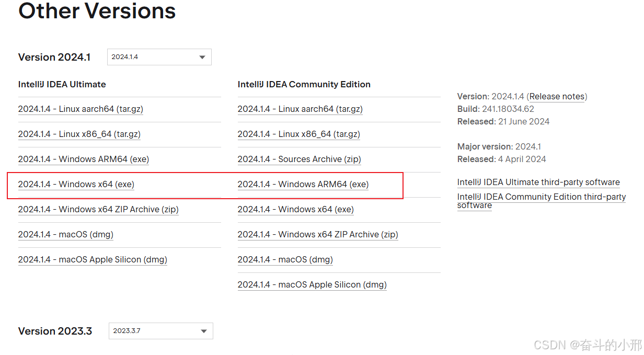644x355 pixels.
Task: Open the Version 2024.1 dropdown showing 2024.1.4
Action: (159, 57)
